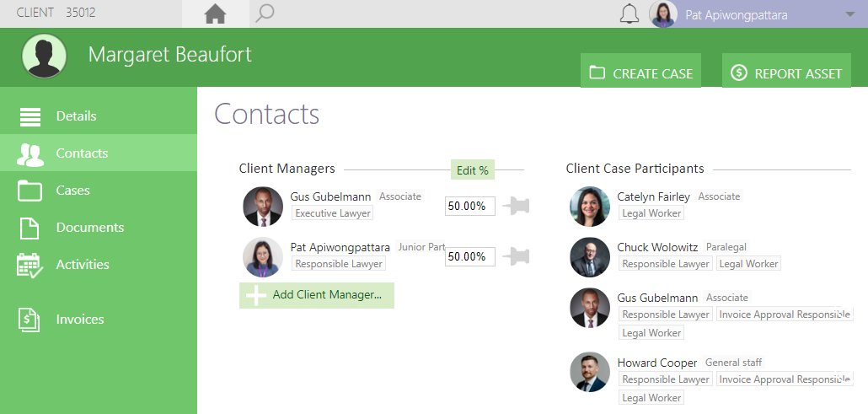Click the client silhouette avatar beside Margaret Beaufort
This screenshot has width=868, height=414.
tap(45, 56)
